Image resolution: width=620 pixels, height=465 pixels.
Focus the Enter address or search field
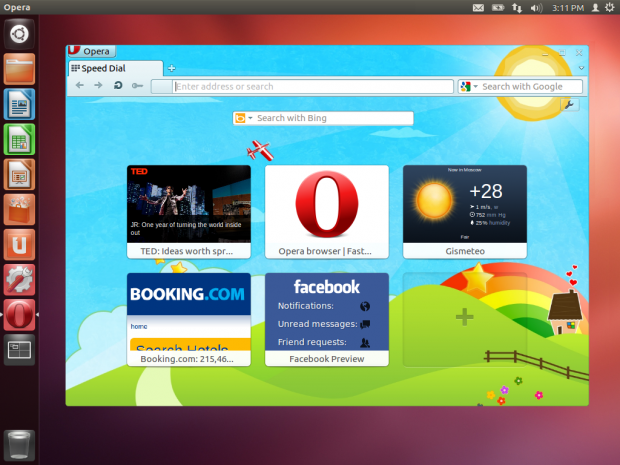[x=313, y=87]
